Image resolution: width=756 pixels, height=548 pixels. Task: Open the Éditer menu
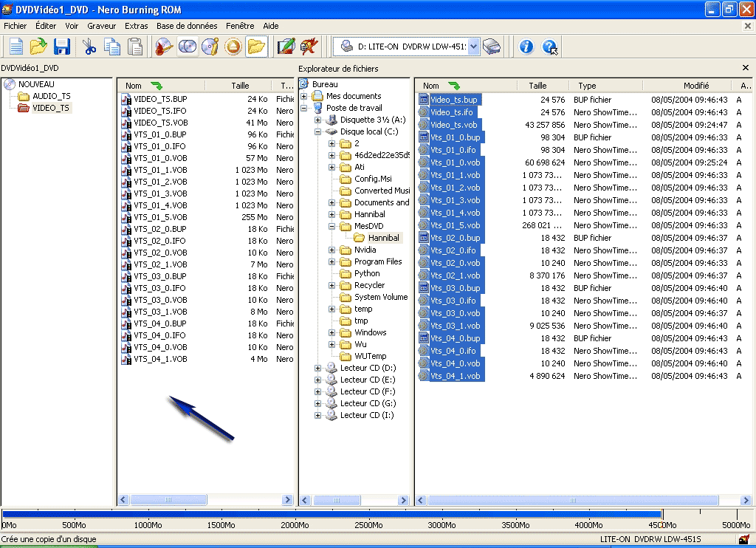(x=46, y=26)
